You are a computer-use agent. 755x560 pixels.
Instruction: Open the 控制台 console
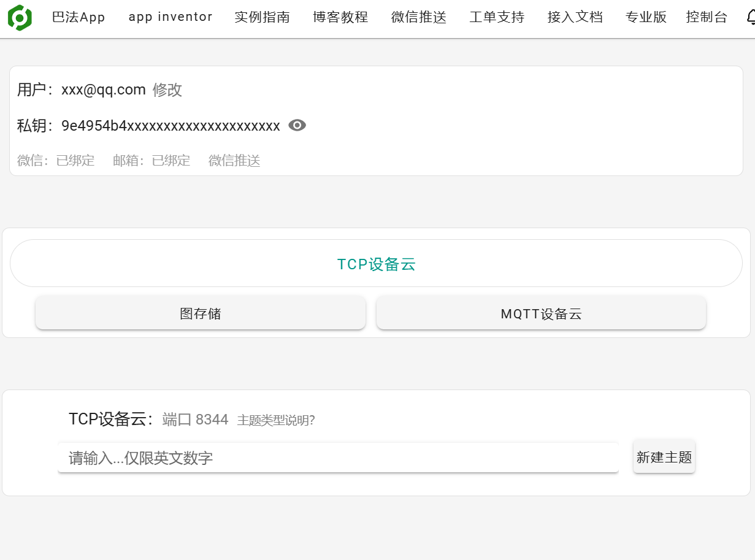pyautogui.click(x=707, y=17)
